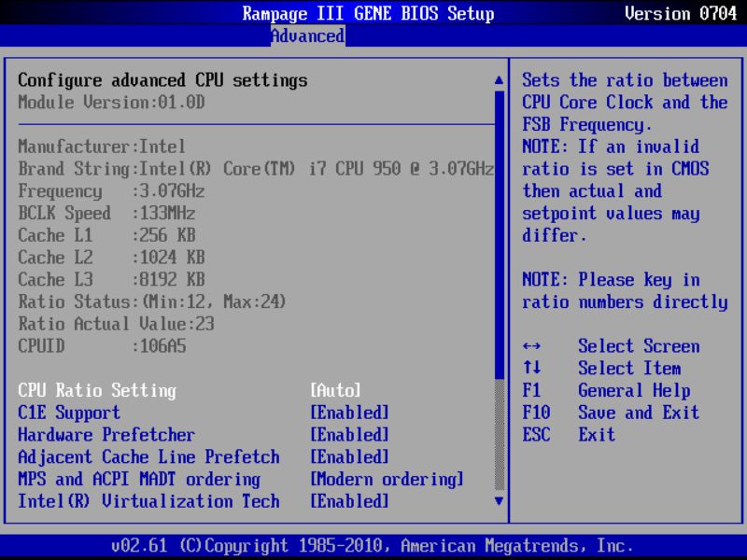Click the American Megatrends copyright footer

point(372,545)
